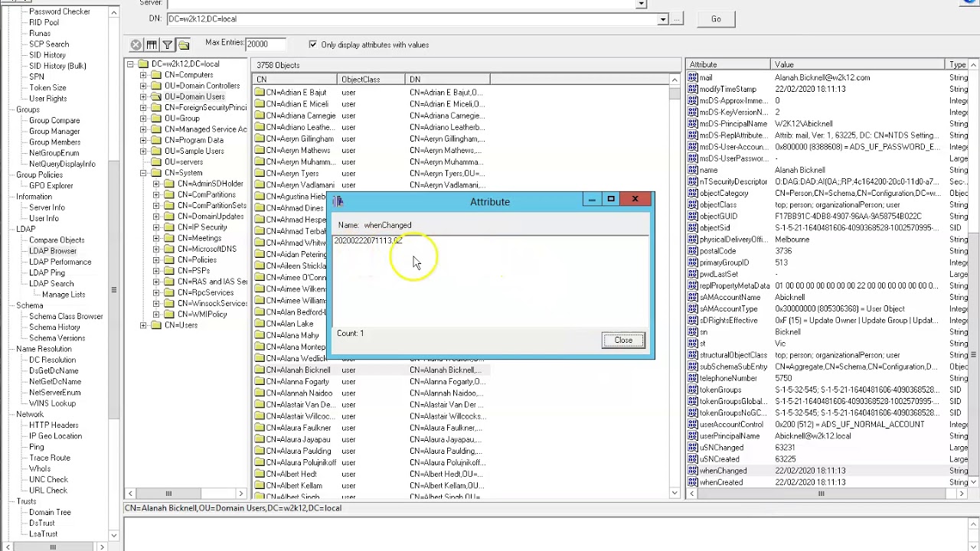Click the stop/cancel query toolbar icon
This screenshot has height=551, width=980.
[x=136, y=45]
